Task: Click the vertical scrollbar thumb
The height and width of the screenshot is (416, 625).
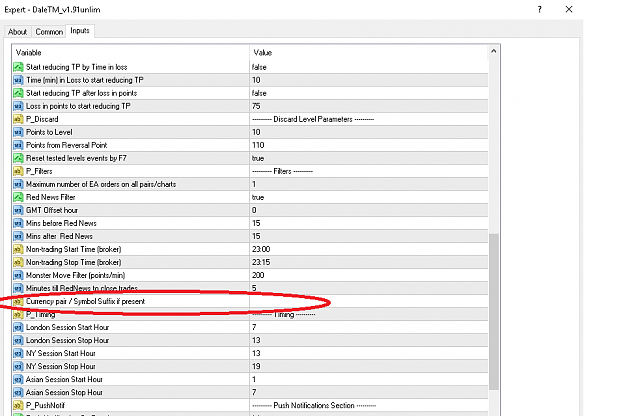Action: pyautogui.click(x=493, y=312)
